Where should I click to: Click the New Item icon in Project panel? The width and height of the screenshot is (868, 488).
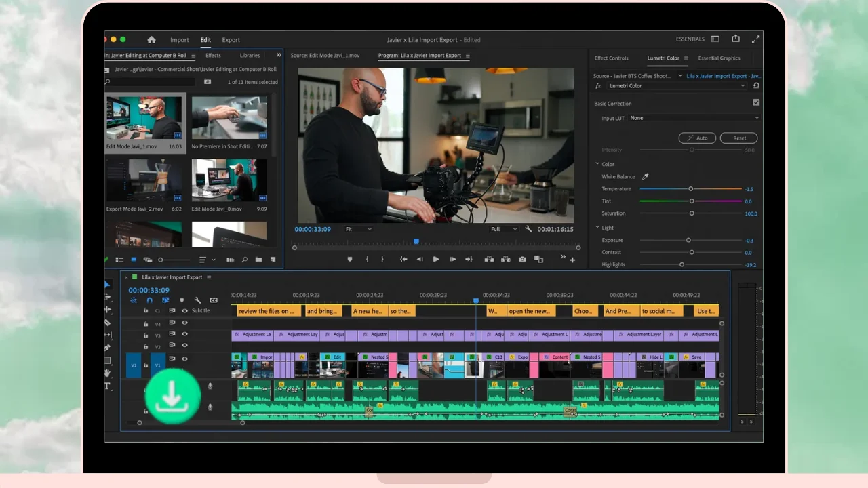[x=273, y=260]
